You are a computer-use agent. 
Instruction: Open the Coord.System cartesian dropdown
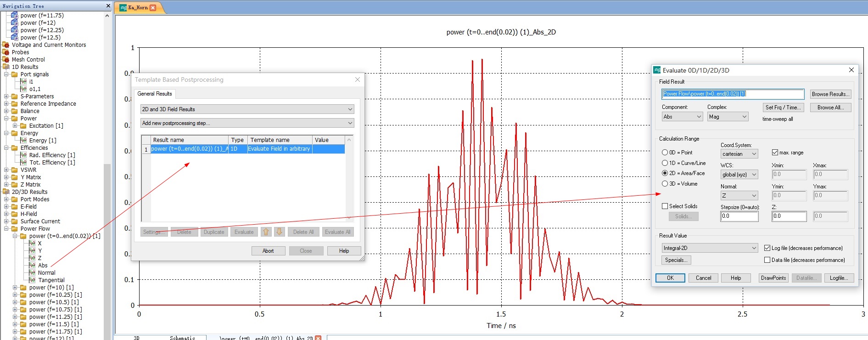[739, 154]
